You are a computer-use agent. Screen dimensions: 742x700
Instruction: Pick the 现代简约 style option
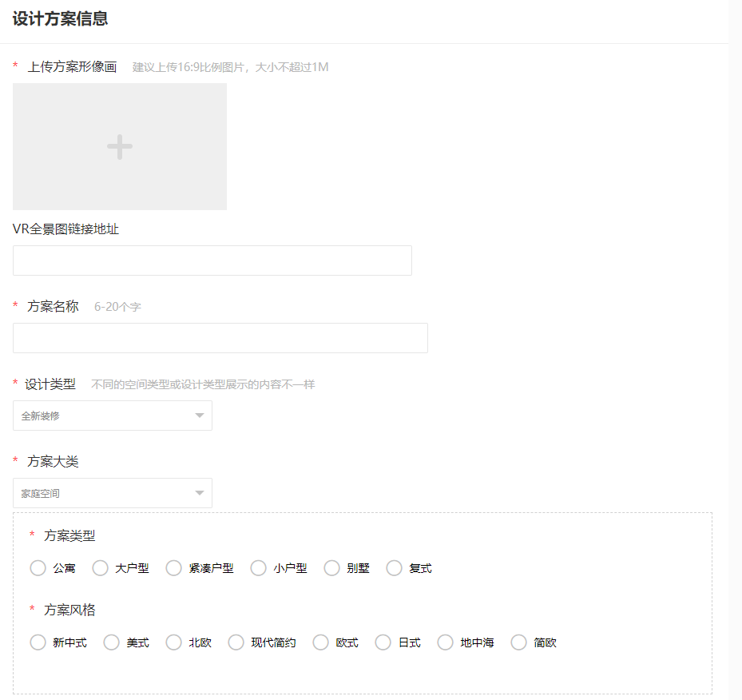pyautogui.click(x=236, y=642)
